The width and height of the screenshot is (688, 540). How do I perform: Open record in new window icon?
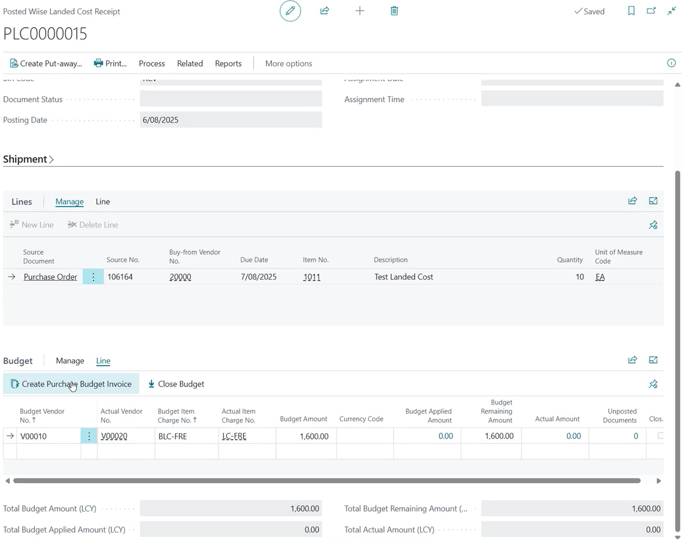tap(652, 11)
